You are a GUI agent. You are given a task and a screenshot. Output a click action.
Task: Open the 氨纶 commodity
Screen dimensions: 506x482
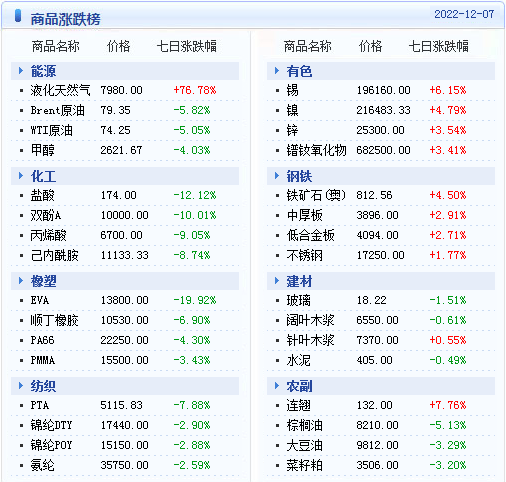(x=42, y=465)
